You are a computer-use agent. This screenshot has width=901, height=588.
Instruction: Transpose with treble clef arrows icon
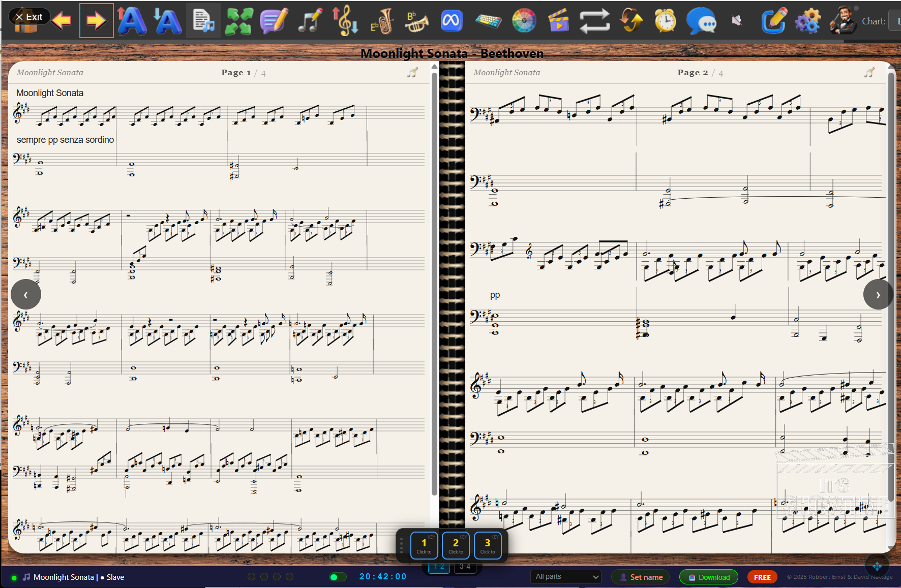pyautogui.click(x=345, y=21)
